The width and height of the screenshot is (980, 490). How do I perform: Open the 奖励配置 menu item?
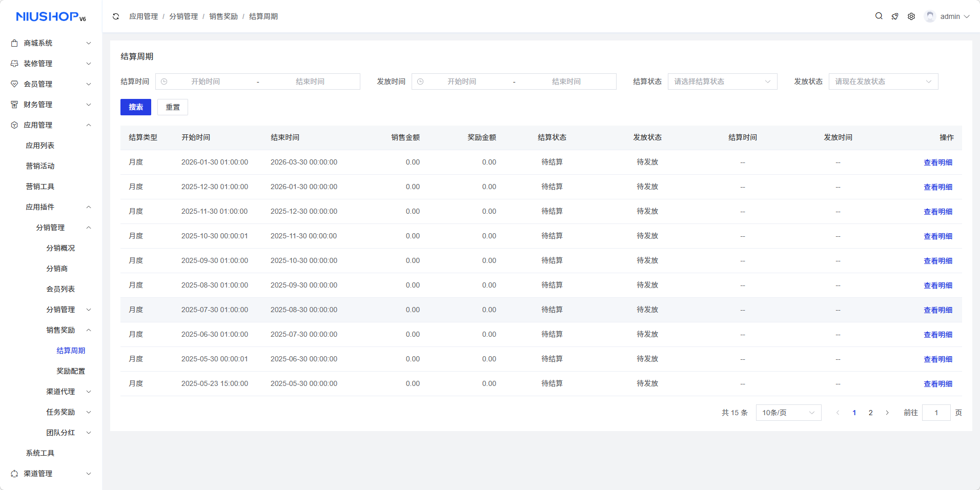71,371
